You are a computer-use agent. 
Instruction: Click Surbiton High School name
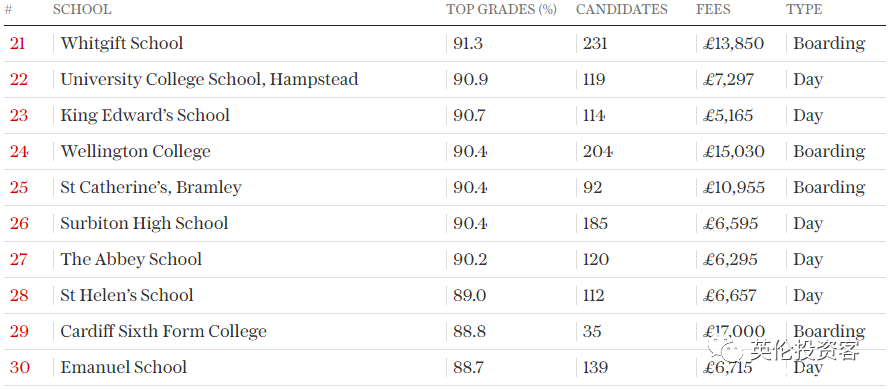pos(144,223)
